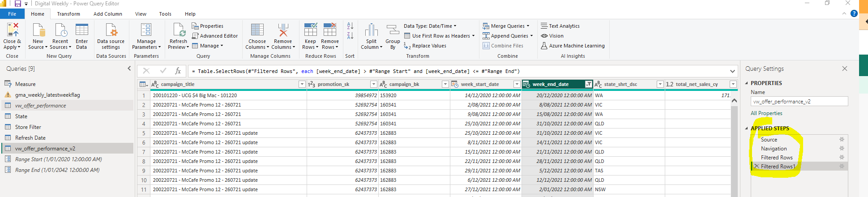Click Combine Files
The image size is (868, 197).
(503, 46)
